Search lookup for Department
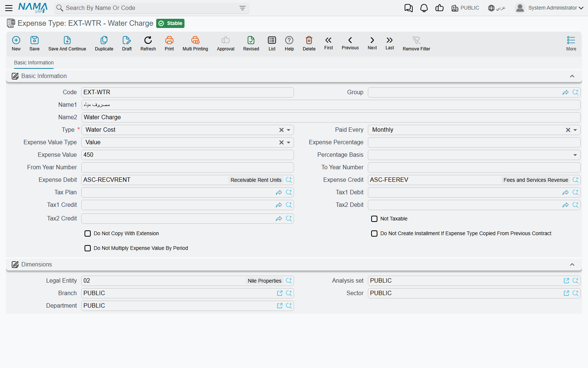Screen dimensions: 588x368 tap(289, 306)
